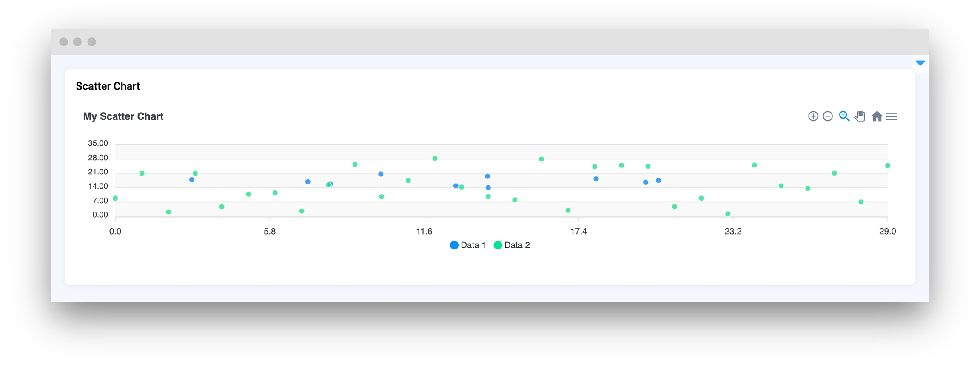980x374 pixels.
Task: Click the 28.00 y-axis label
Action: [x=98, y=158]
